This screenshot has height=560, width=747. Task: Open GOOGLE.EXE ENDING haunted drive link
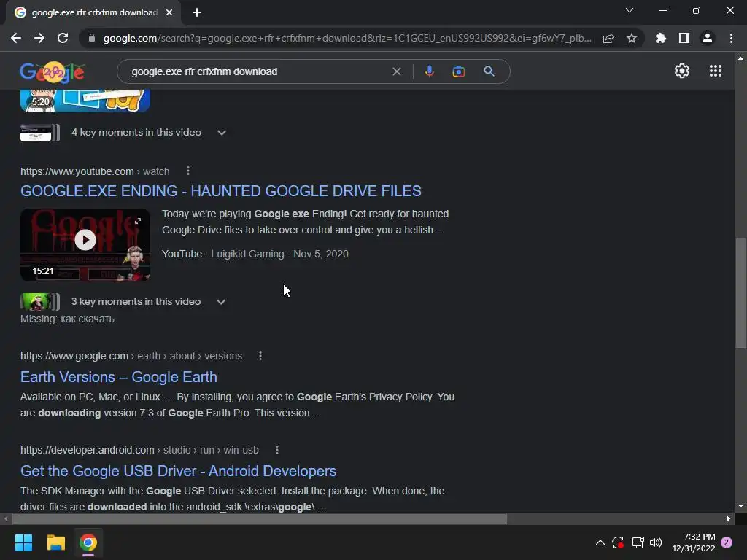pos(220,191)
